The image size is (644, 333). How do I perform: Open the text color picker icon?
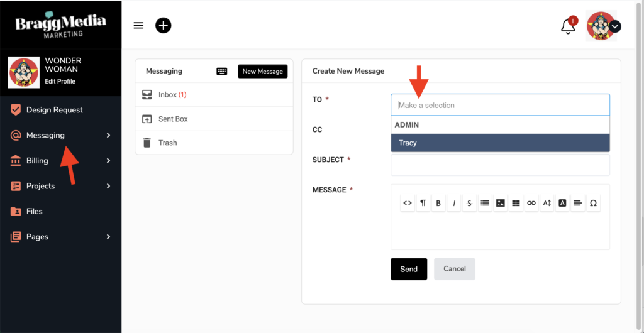point(562,203)
